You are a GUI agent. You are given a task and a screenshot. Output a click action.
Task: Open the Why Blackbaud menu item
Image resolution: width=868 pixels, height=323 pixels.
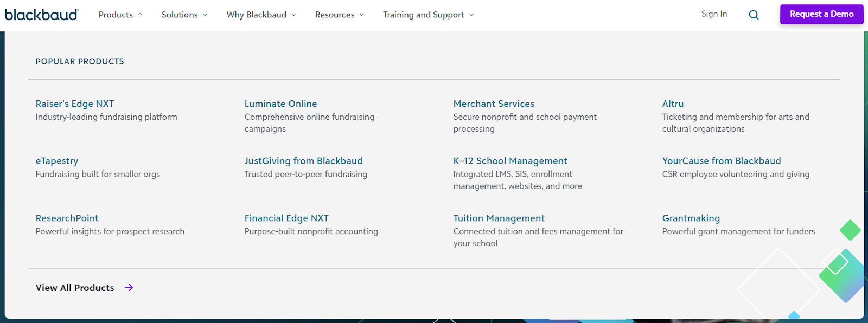(257, 15)
